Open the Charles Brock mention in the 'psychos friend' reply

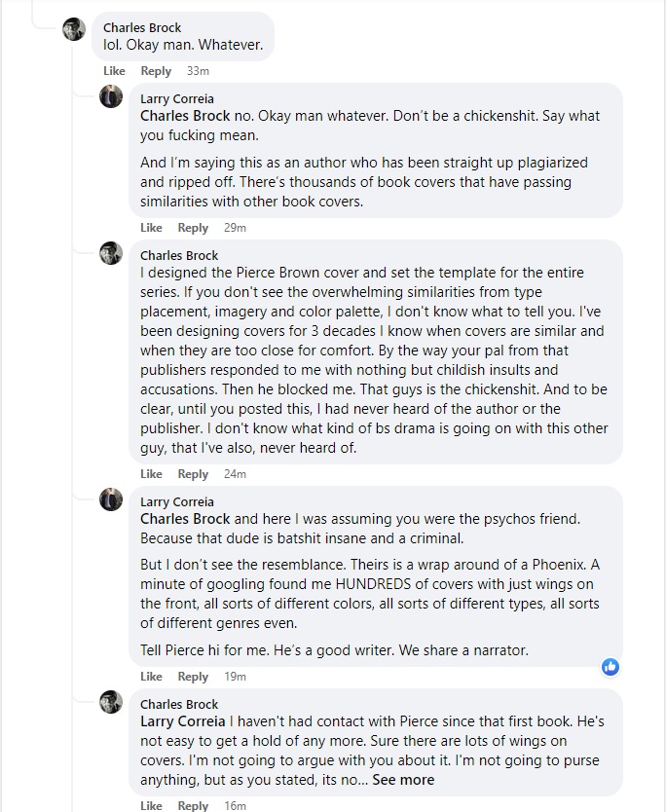point(185,519)
